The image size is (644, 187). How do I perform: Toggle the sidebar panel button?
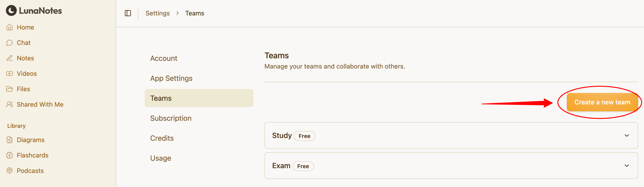[x=128, y=13]
